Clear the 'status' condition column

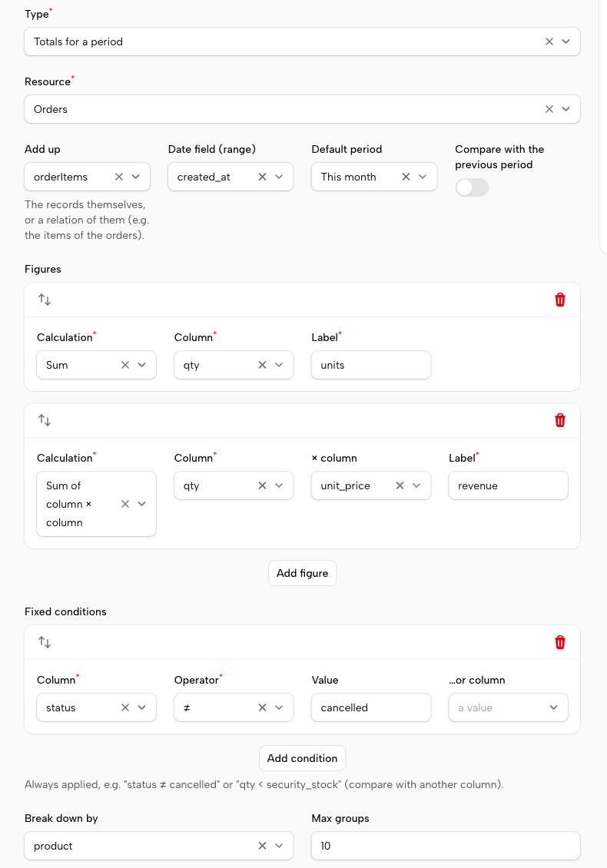[125, 707]
